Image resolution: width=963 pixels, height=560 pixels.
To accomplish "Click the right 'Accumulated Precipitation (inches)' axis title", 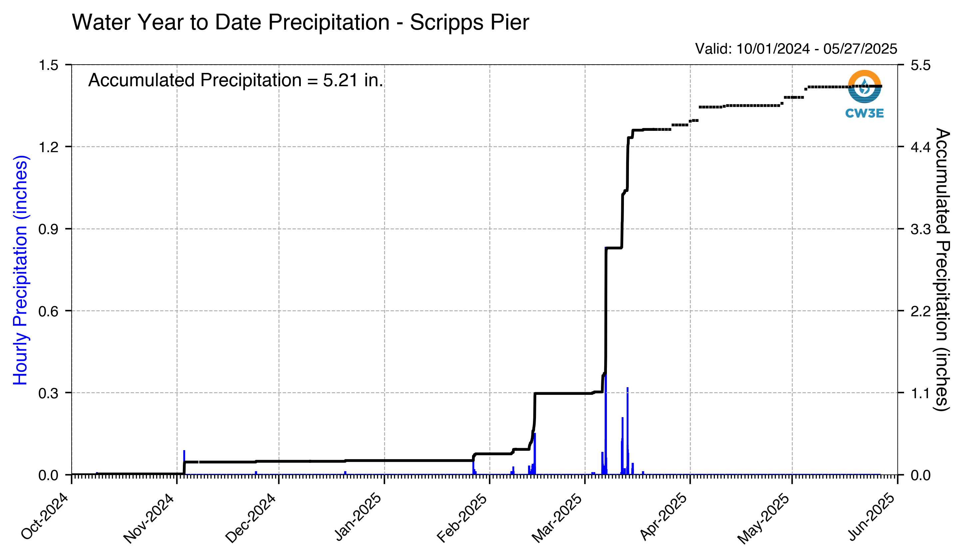I will 943,269.
